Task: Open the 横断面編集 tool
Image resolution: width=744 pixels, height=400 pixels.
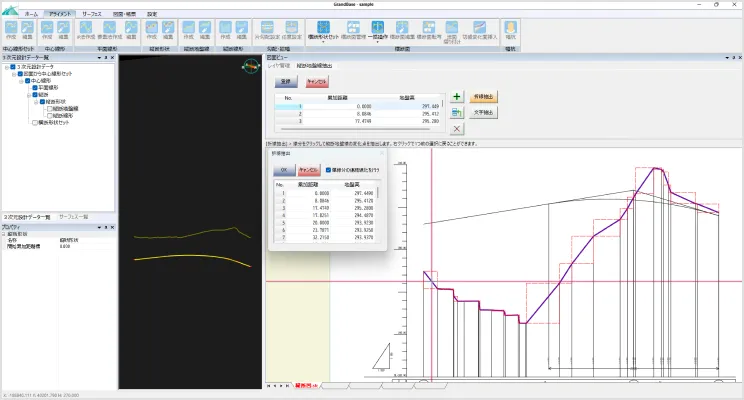Action: click(x=402, y=30)
